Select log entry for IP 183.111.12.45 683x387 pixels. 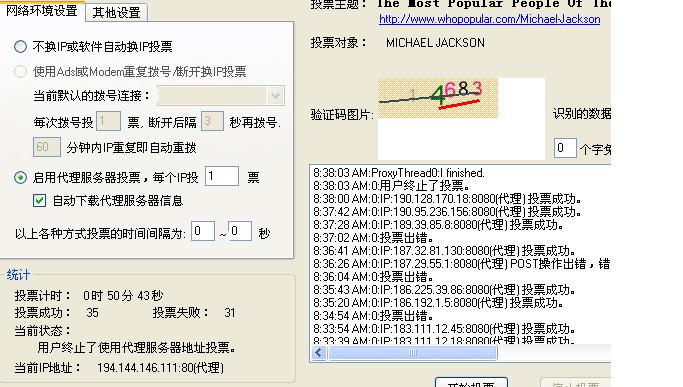444,329
